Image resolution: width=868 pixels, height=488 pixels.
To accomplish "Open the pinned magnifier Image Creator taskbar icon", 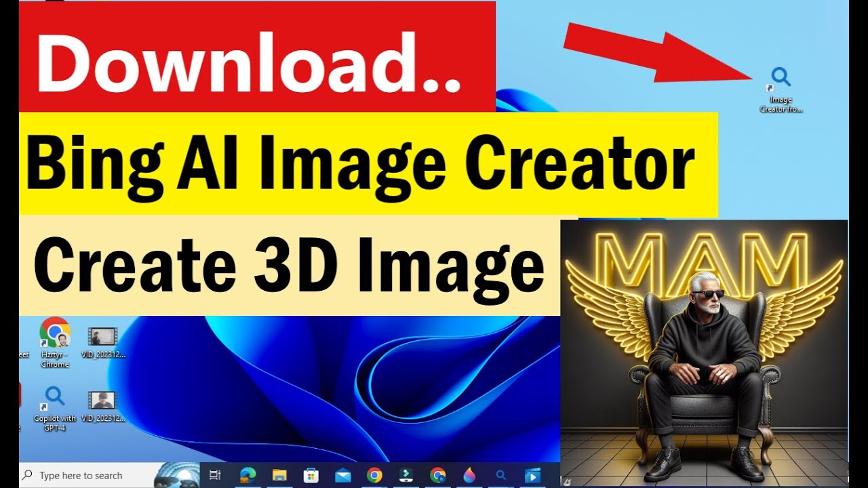I will tap(501, 475).
